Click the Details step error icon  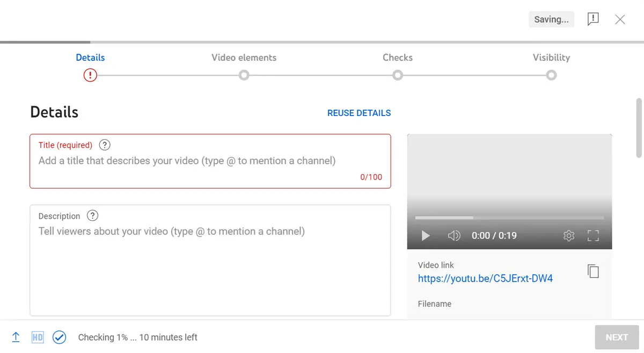pyautogui.click(x=90, y=75)
